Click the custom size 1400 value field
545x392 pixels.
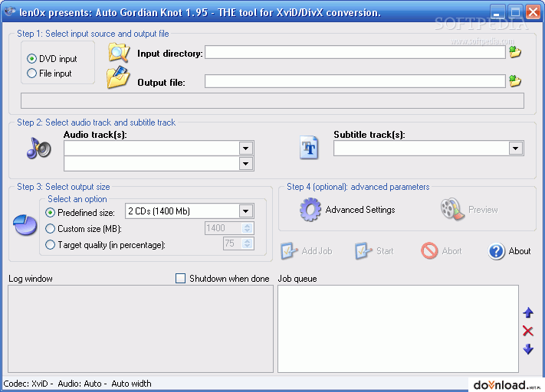tap(224, 228)
